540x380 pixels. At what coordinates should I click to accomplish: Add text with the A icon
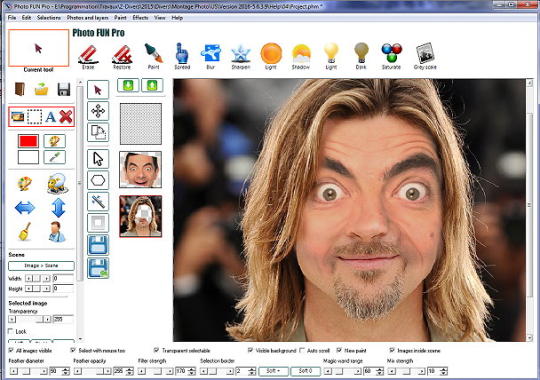(51, 117)
